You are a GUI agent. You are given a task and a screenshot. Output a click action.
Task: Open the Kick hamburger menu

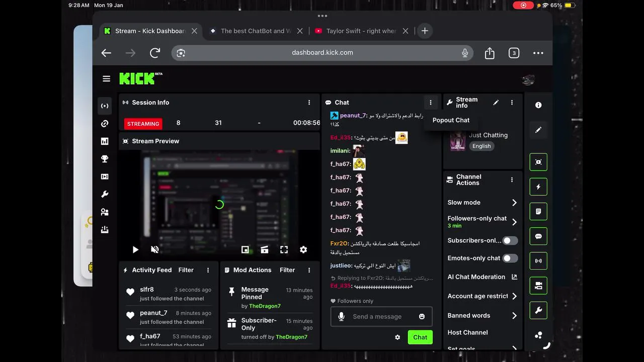106,78
